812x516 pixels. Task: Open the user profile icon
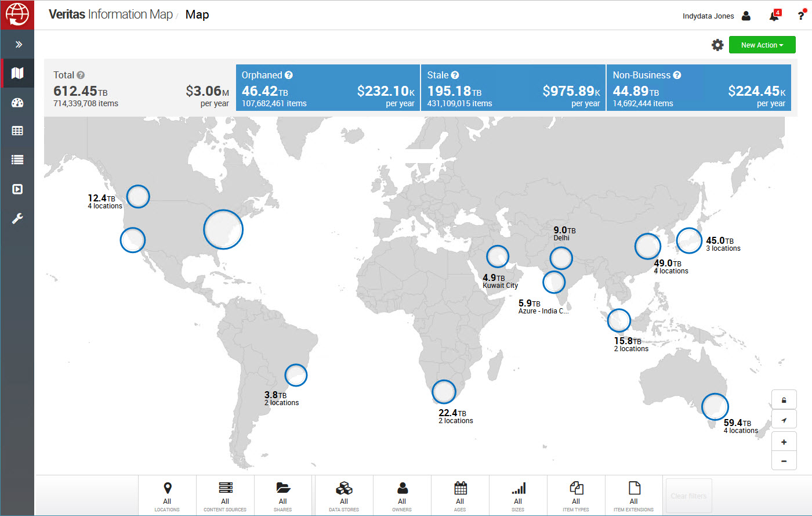point(746,16)
